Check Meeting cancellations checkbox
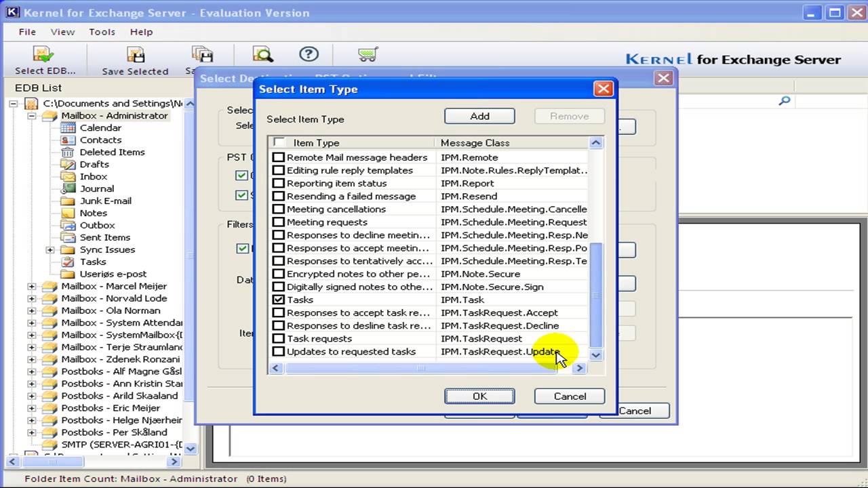This screenshot has height=488, width=868. [x=279, y=209]
